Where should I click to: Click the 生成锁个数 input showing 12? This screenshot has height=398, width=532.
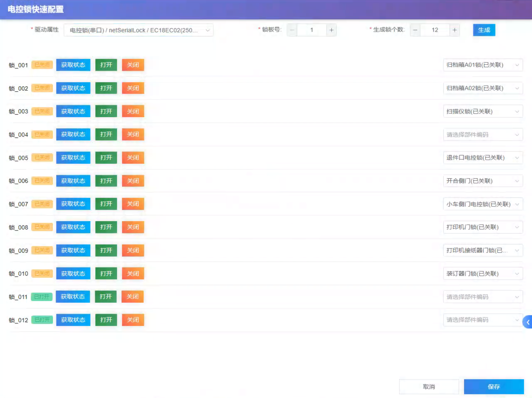click(435, 30)
